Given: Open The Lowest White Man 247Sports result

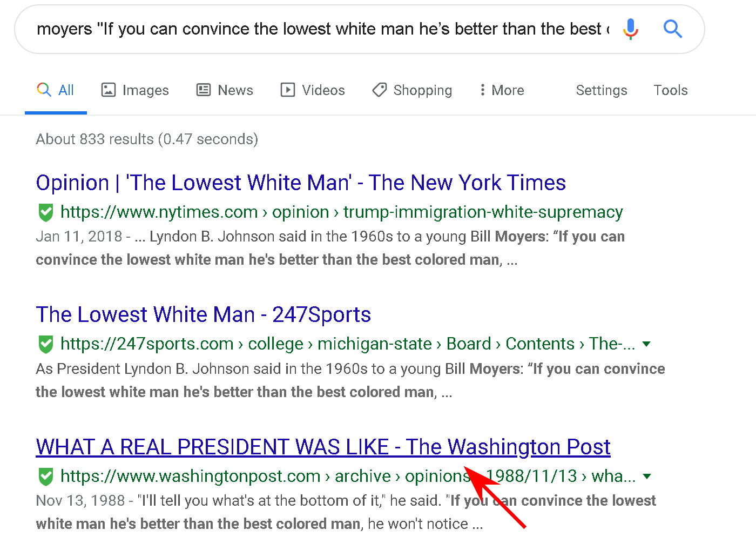Looking at the screenshot, I should click(x=203, y=314).
